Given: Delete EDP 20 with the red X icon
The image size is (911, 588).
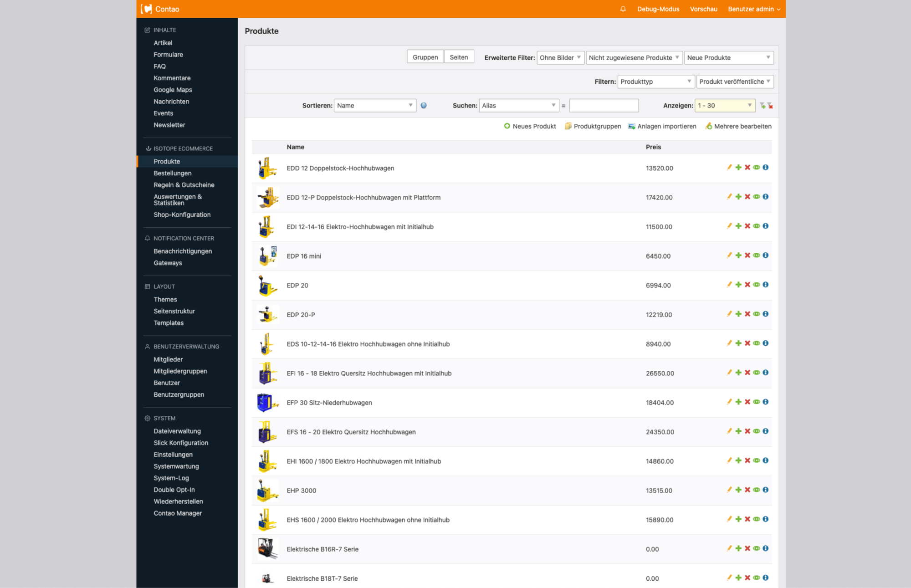Looking at the screenshot, I should (x=747, y=285).
